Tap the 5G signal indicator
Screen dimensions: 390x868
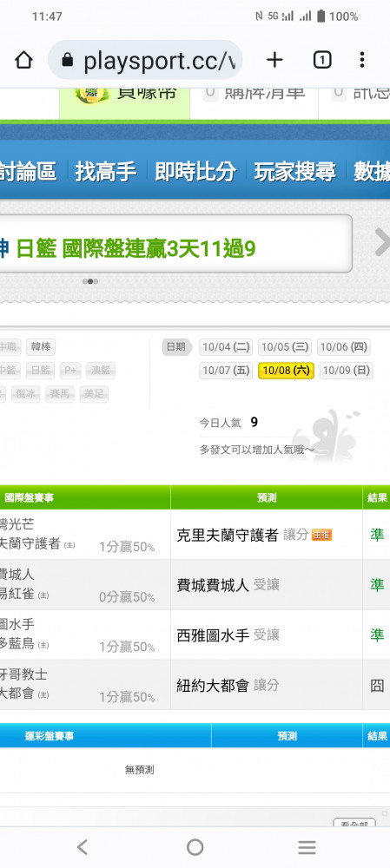(273, 16)
